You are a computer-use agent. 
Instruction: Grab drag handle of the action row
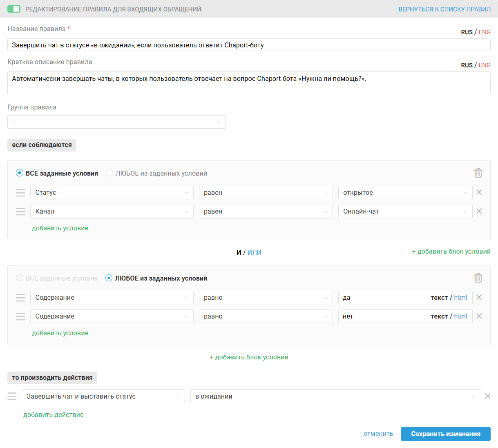(x=12, y=396)
